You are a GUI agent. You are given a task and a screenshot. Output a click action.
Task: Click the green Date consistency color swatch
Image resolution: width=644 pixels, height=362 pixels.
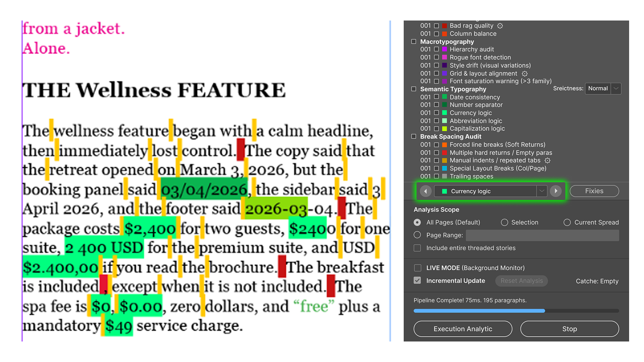click(x=444, y=97)
